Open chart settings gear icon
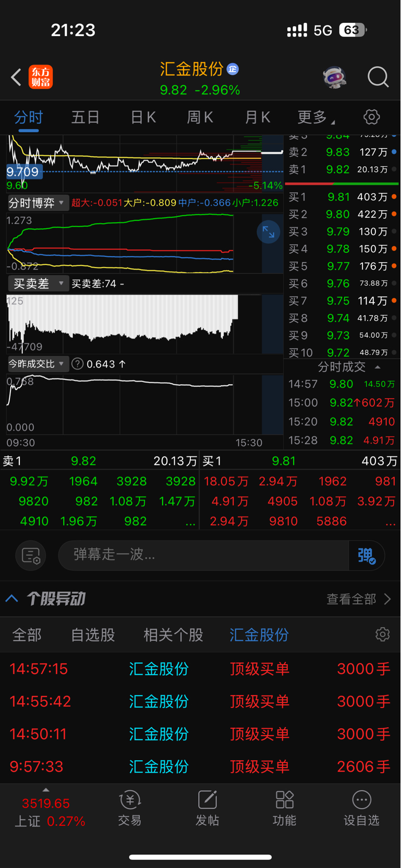 pos(371,117)
